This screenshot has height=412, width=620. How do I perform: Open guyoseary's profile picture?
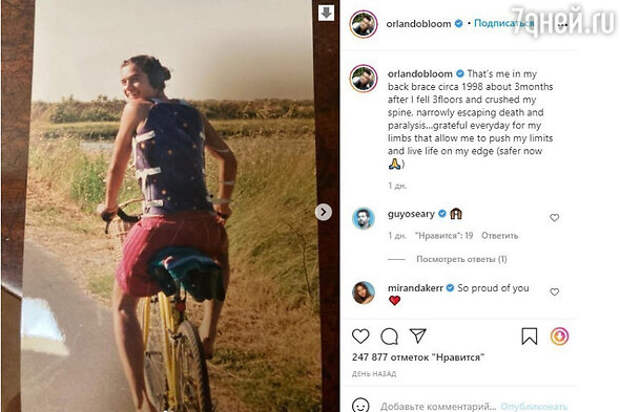[x=363, y=216]
